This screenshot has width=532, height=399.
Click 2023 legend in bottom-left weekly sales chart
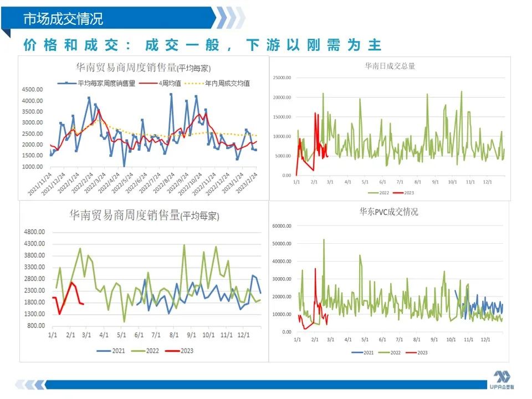click(x=179, y=351)
